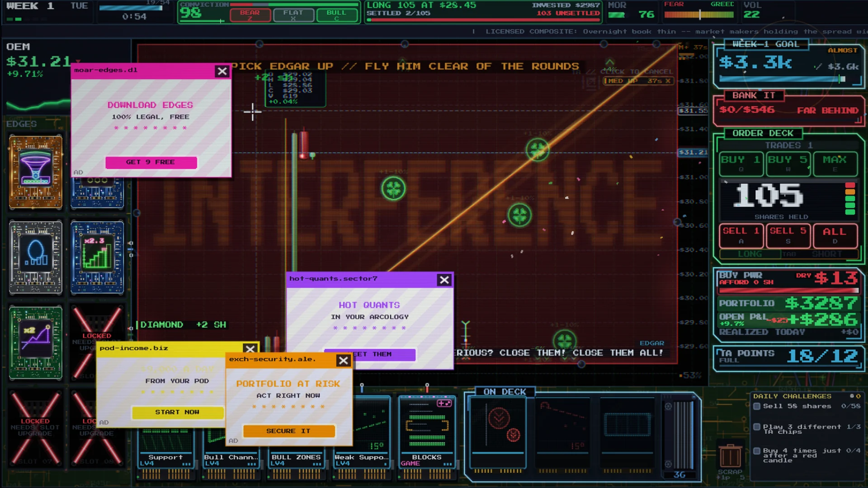Click the Week-1 Goal progress bar
This screenshot has height=488, width=868.
click(x=782, y=79)
